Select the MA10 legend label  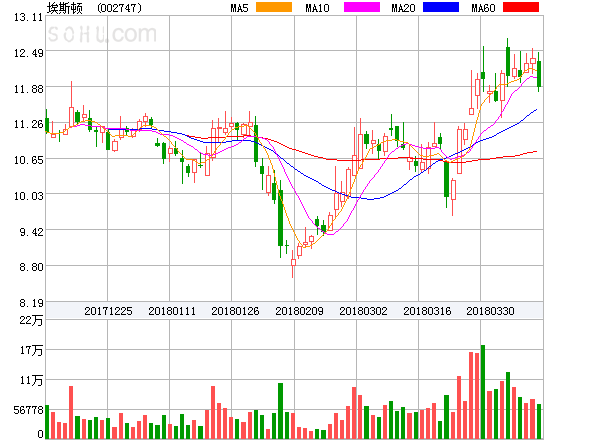click(317, 8)
